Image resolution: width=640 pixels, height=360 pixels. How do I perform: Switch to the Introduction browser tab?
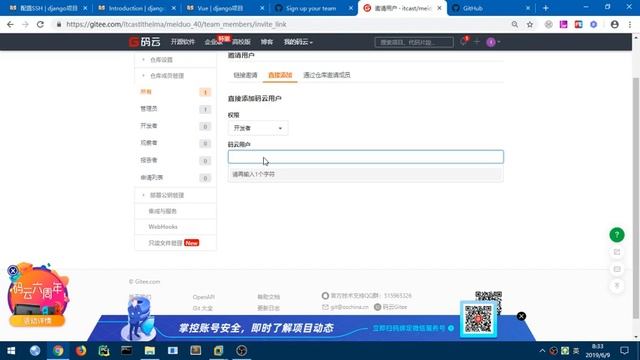coord(135,8)
